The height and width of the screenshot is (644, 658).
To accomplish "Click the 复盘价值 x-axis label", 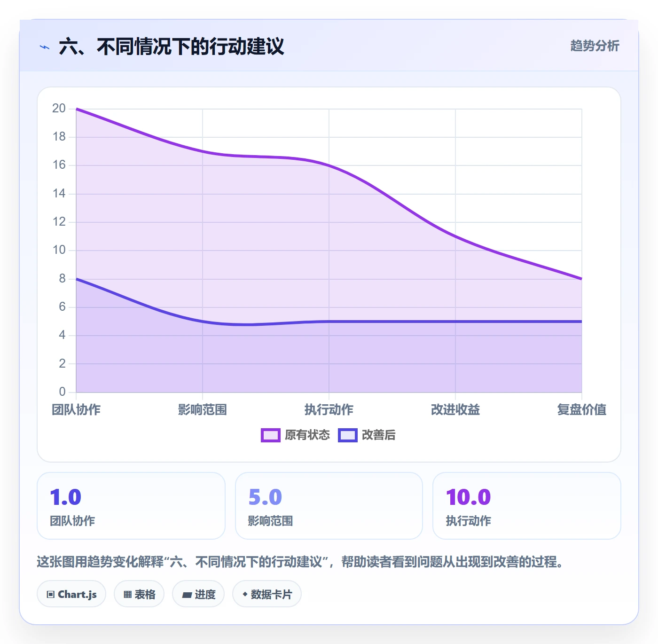I will (x=582, y=410).
